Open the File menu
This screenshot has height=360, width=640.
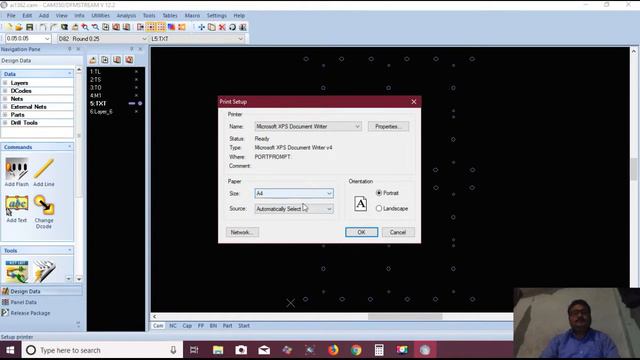click(11, 16)
